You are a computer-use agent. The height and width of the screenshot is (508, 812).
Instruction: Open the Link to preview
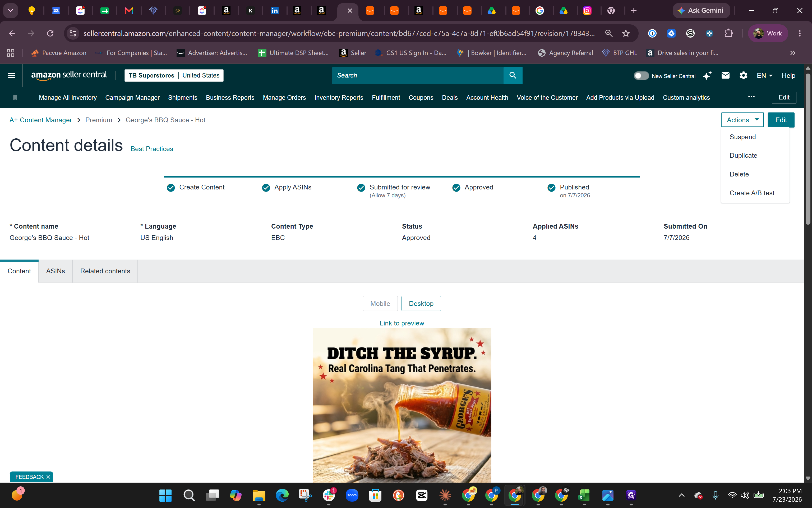point(402,323)
